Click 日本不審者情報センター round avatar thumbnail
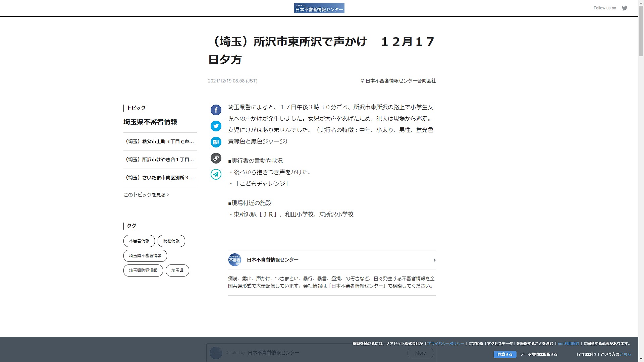The height and width of the screenshot is (362, 644). [x=235, y=260]
